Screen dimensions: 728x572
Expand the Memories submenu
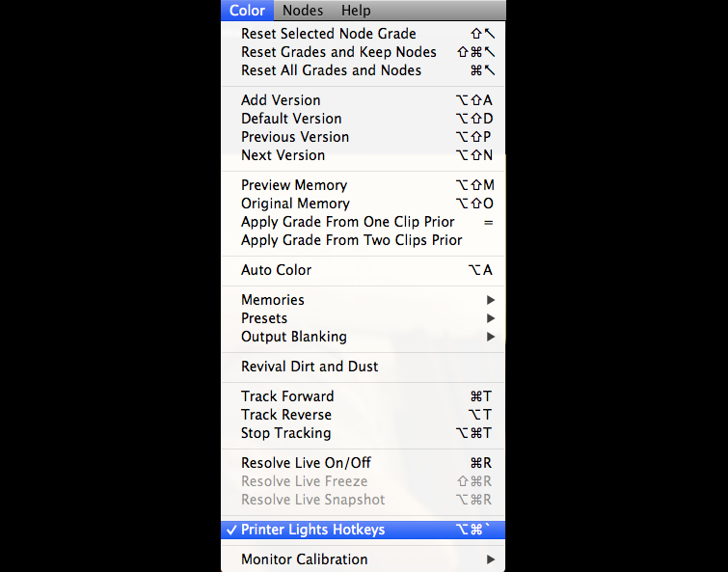[x=273, y=300]
